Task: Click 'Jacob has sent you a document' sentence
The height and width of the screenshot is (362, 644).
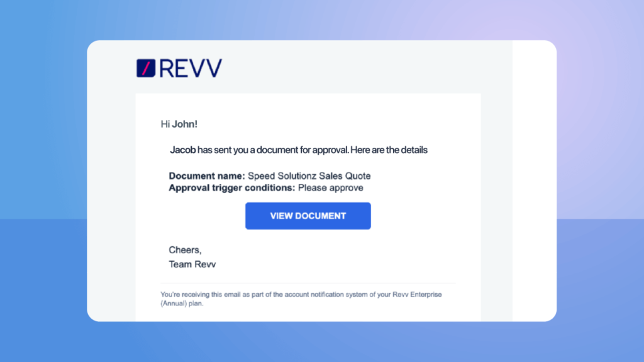Action: pyautogui.click(x=299, y=150)
